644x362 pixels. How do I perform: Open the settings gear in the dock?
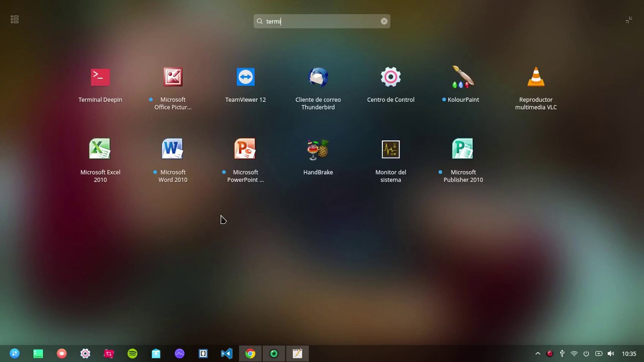pos(85,354)
